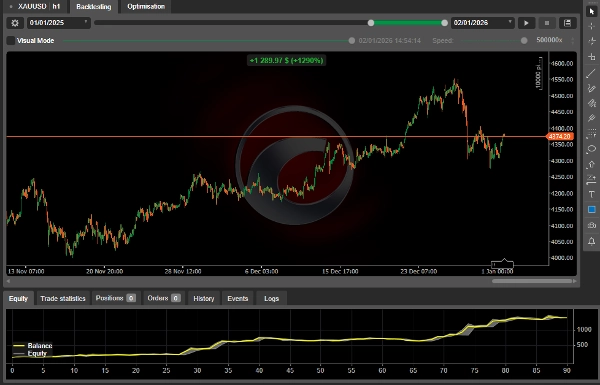This screenshot has height=385, width=600.
Task: Open backtesting settings gear icon
Action: (x=15, y=23)
